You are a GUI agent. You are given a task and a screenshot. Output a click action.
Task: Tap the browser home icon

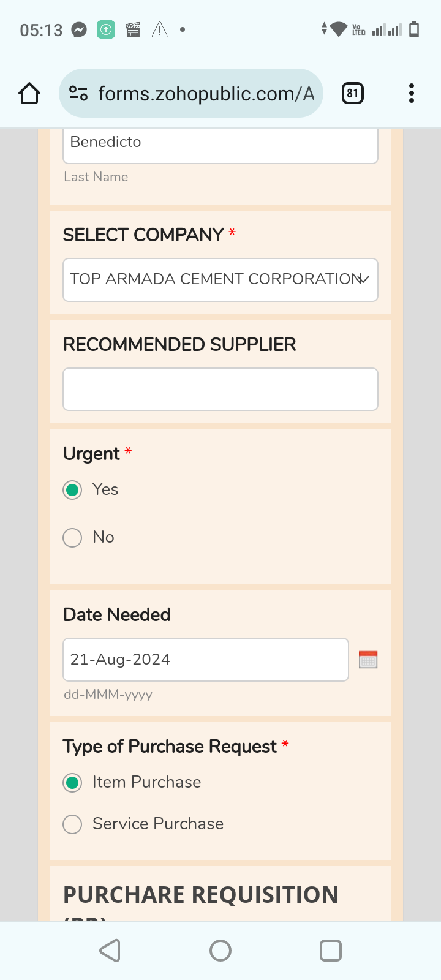tap(29, 93)
